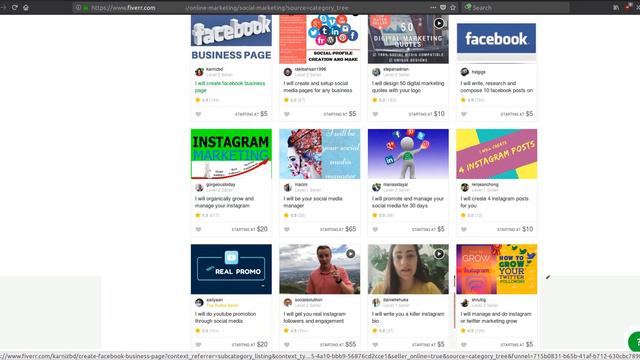Open seller avatar on the 10 facebook posts gig
The width and height of the screenshot is (640, 360).
pos(464,72)
